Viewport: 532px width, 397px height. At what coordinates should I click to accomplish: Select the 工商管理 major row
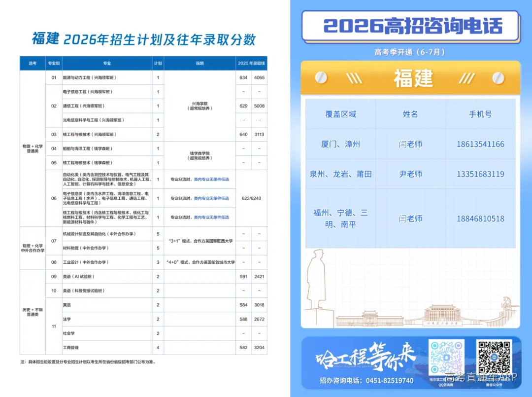click(165, 347)
